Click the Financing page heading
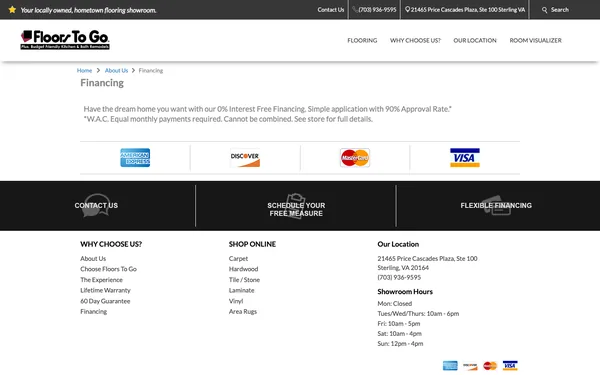Screen dimensions: 600x375 [x=102, y=83]
